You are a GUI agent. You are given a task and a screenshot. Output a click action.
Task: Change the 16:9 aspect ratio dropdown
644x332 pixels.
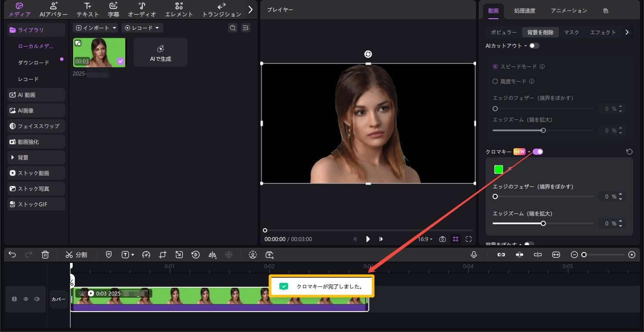pyautogui.click(x=425, y=239)
